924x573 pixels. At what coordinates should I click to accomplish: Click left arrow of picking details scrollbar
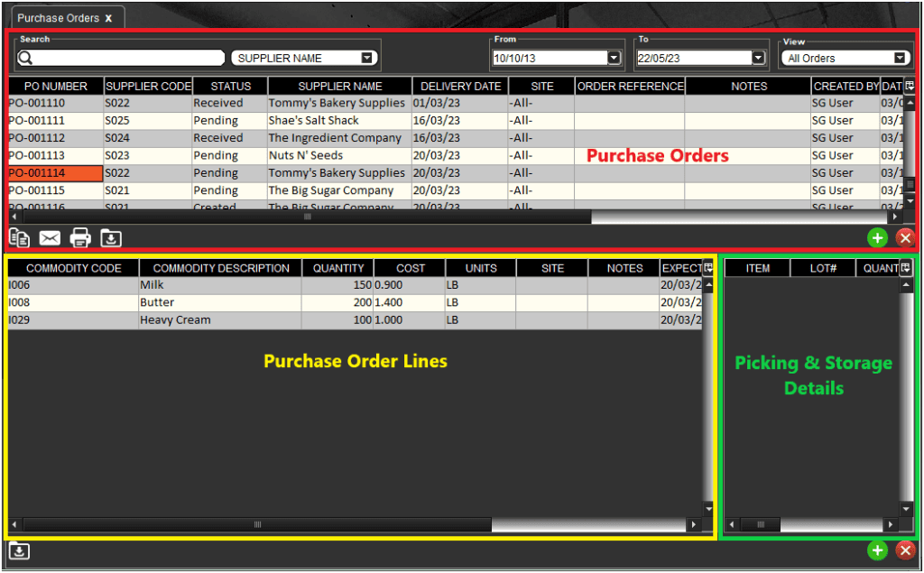[x=732, y=524]
